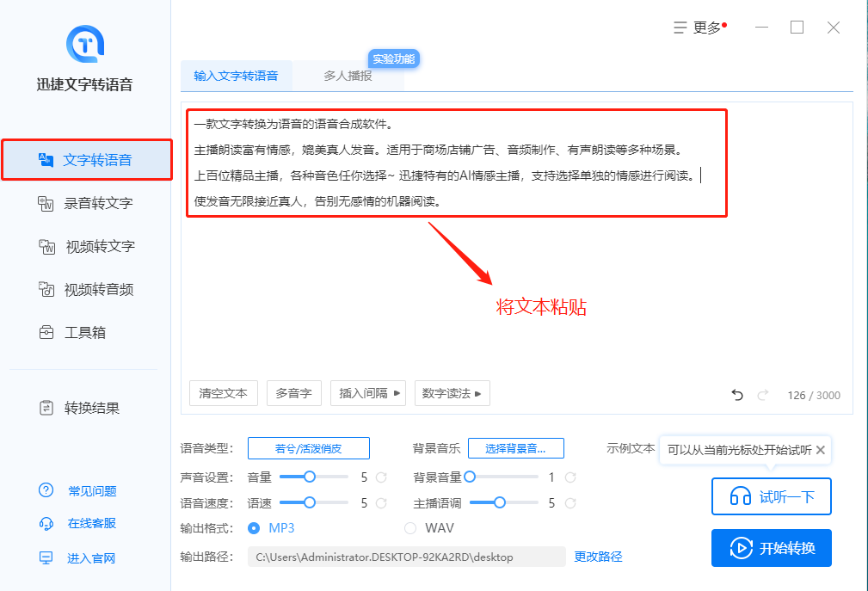The width and height of the screenshot is (868, 591).
Task: Click the 常见问题 question mark icon
Action: [x=46, y=489]
